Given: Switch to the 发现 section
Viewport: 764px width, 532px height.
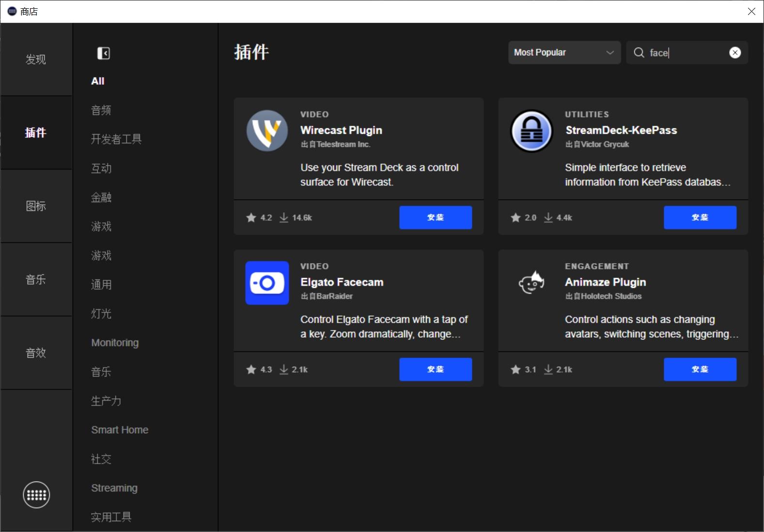Looking at the screenshot, I should (36, 59).
